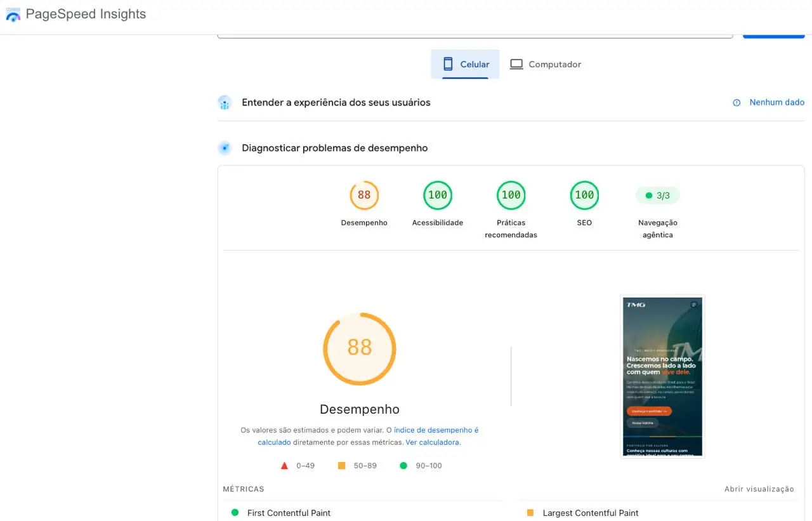This screenshot has width=812, height=521.
Task: Open the Ver calculadora link
Action: (x=432, y=442)
